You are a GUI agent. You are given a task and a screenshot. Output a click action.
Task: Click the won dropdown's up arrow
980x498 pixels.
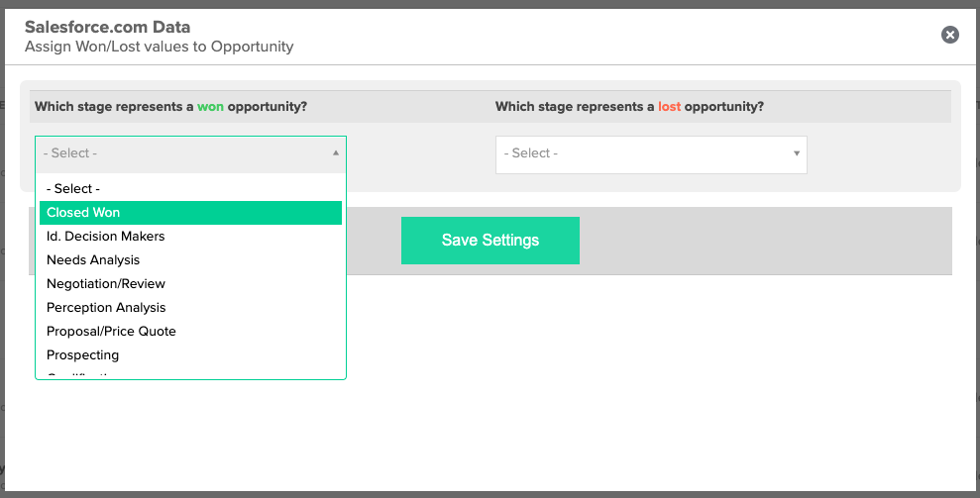click(x=336, y=153)
